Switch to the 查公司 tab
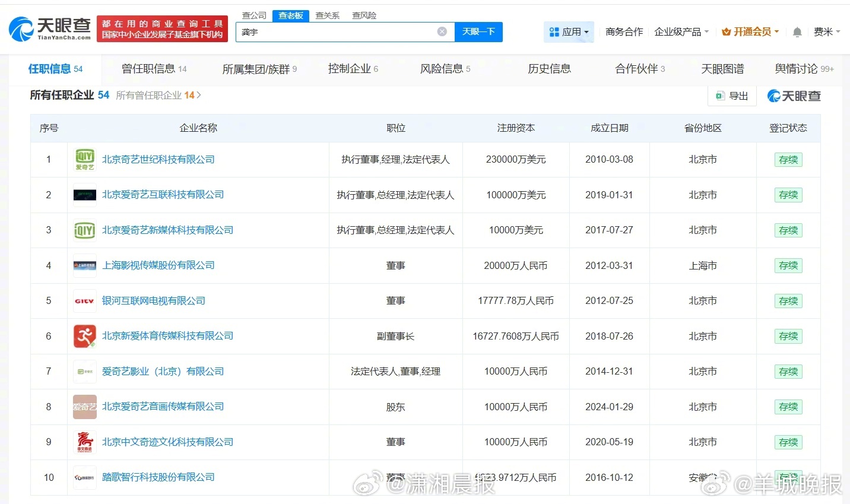The height and width of the screenshot is (504, 850). (x=254, y=15)
